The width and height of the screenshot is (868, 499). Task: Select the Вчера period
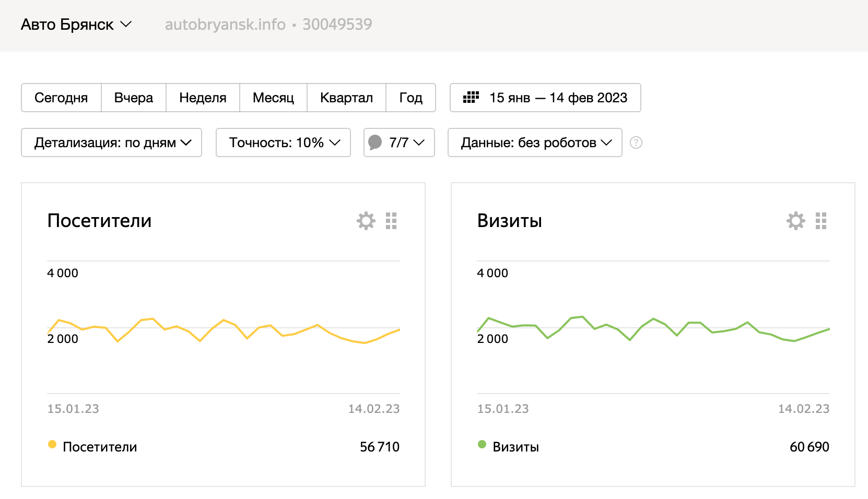(134, 98)
